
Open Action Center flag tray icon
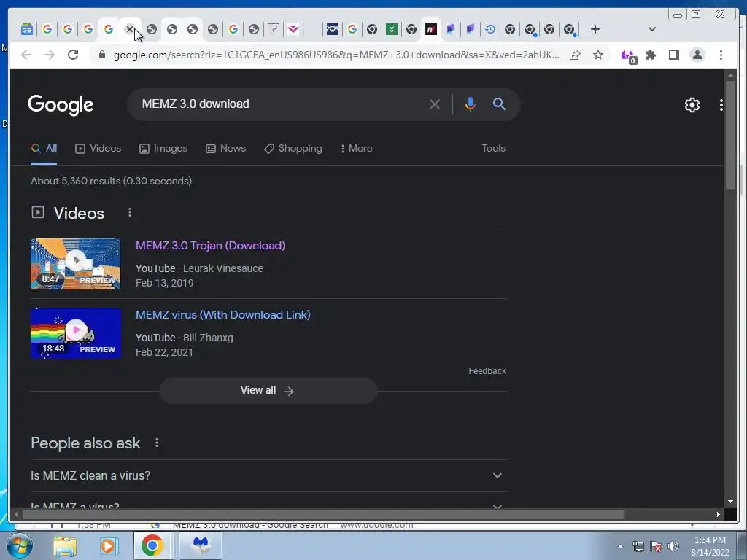pos(656,546)
